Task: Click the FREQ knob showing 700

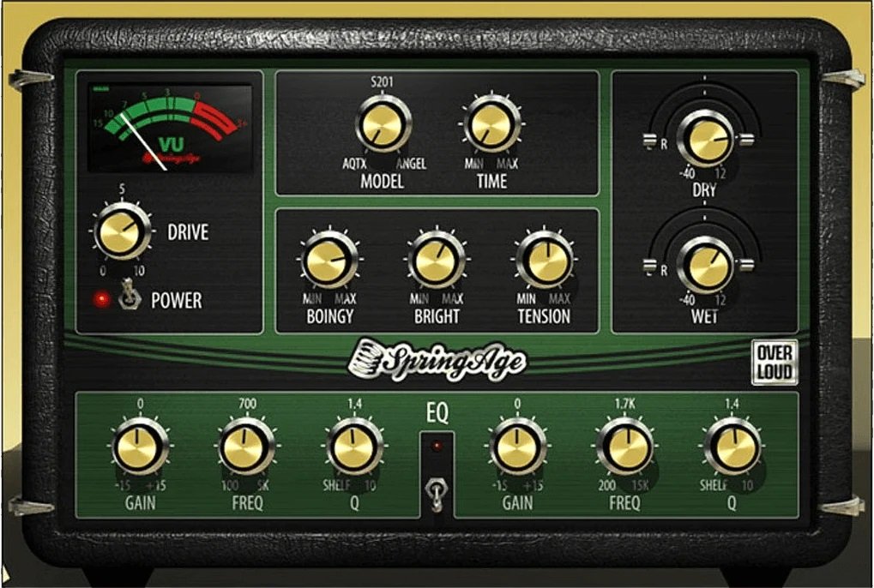Action: tap(246, 447)
